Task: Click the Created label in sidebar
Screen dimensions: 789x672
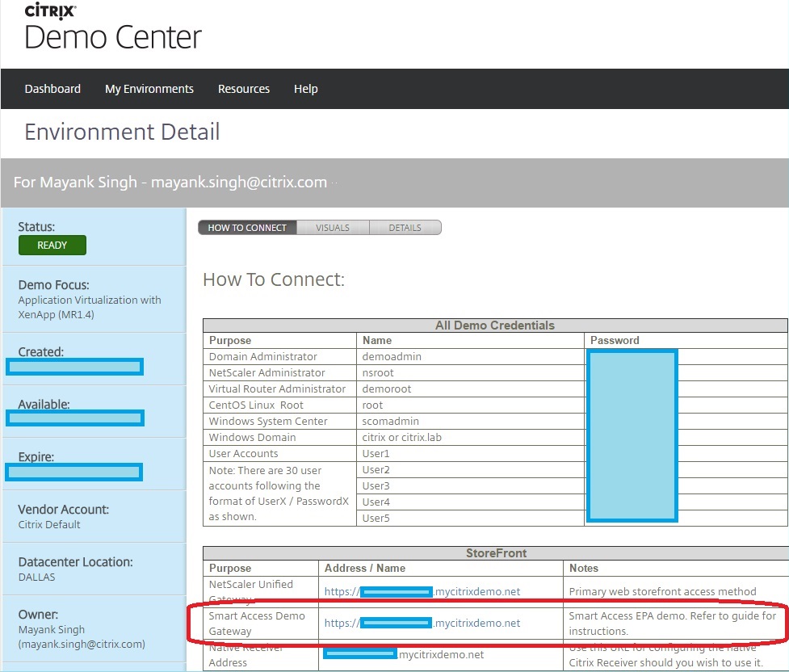Action: coord(40,352)
